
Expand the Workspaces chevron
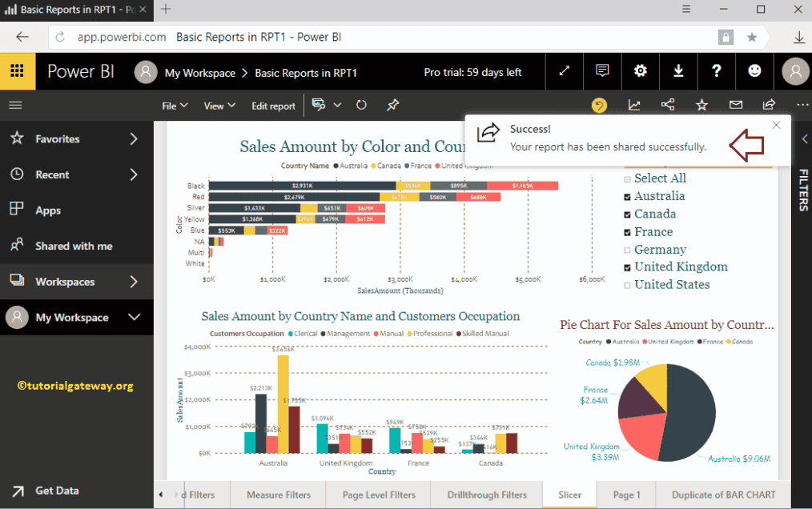[134, 282]
